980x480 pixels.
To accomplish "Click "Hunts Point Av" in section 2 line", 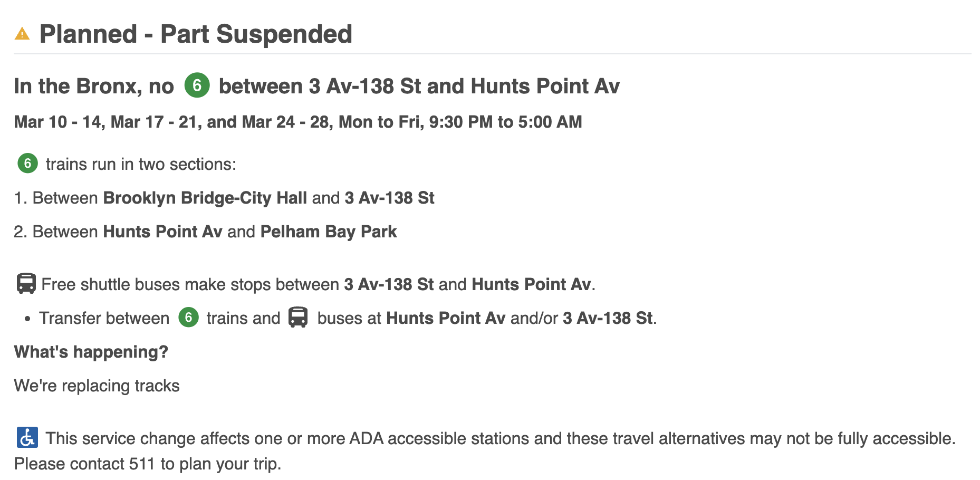I will [162, 232].
